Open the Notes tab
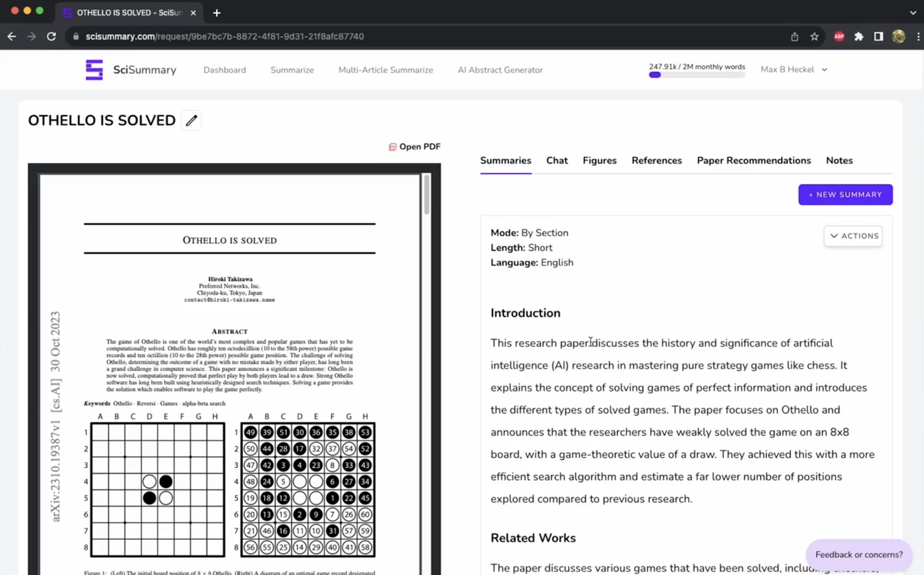The image size is (924, 575). 839,161
